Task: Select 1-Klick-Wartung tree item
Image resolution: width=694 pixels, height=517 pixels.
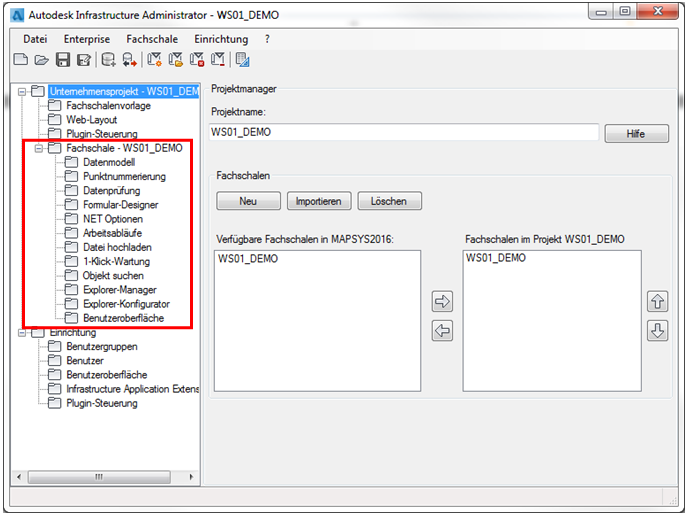Action: click(x=116, y=261)
